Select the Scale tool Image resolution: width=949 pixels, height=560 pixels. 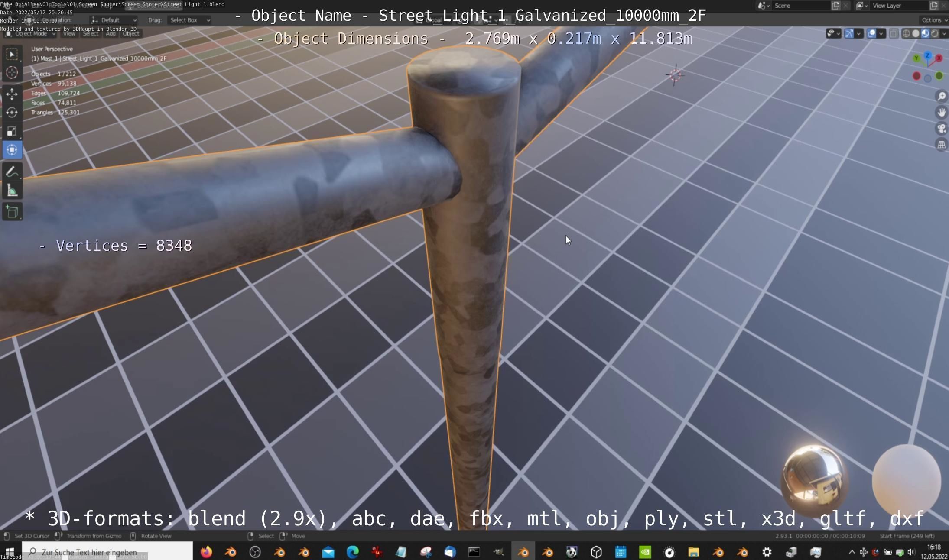[x=12, y=131]
